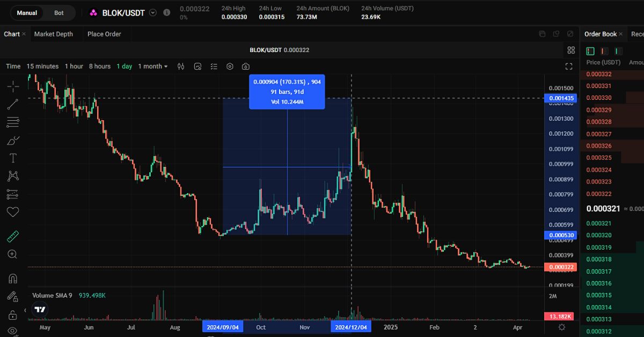Select the Order Book tab
Screen dimensions: 644x337
pos(601,34)
